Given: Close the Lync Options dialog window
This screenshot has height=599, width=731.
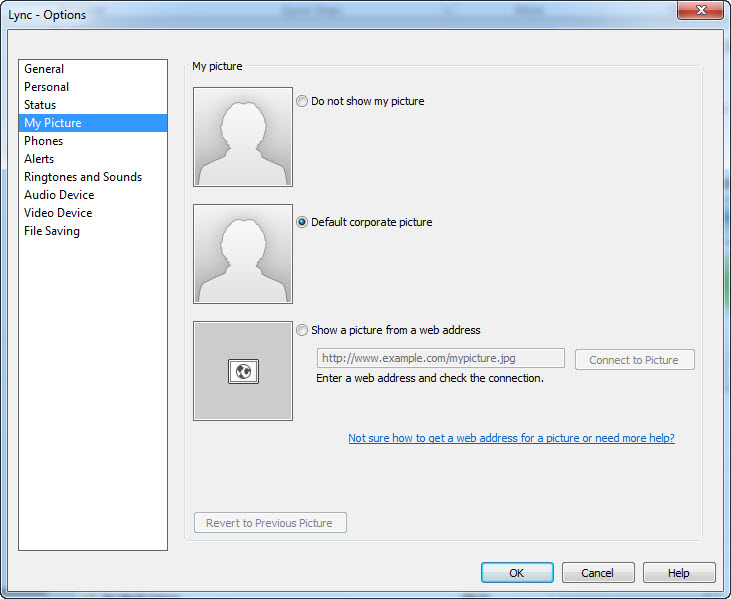Looking at the screenshot, I should click(700, 10).
